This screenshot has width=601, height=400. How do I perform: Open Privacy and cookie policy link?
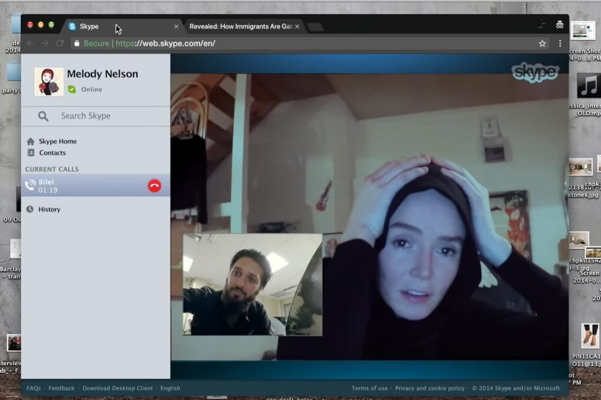429,388
